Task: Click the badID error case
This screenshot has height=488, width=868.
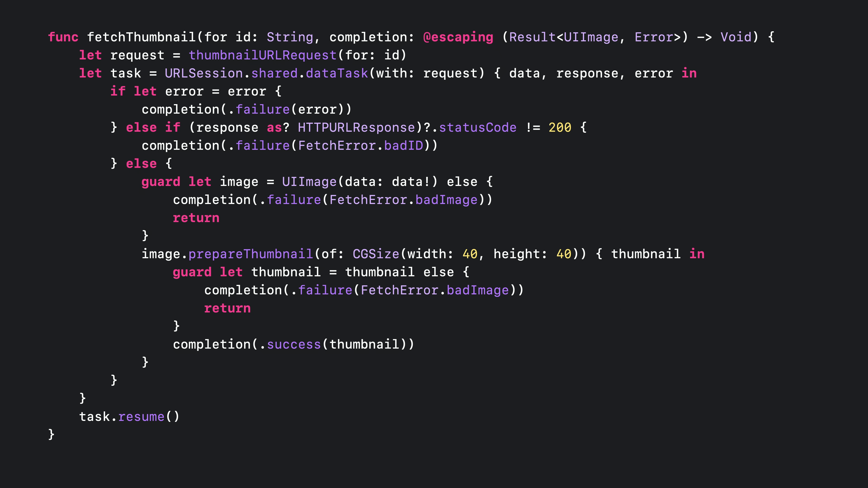Action: pos(403,146)
